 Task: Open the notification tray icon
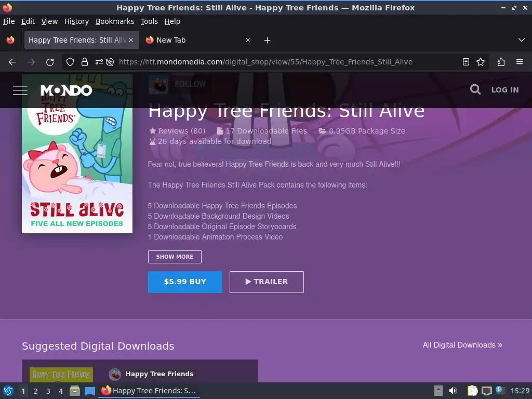pos(499,390)
